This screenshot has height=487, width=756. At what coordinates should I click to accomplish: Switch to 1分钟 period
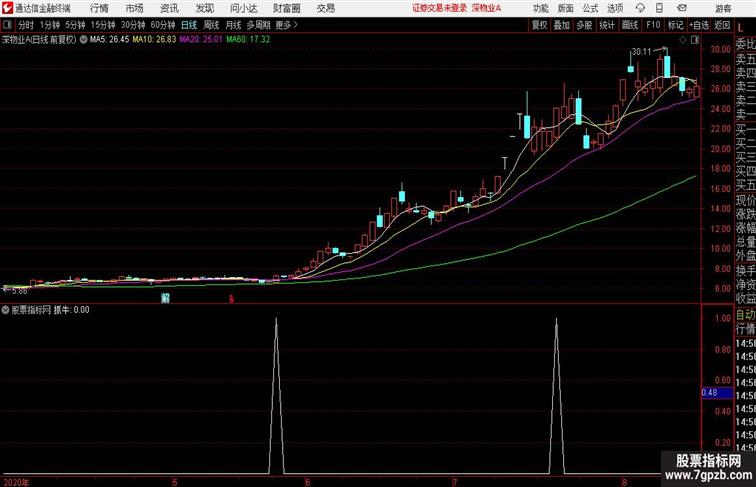point(50,25)
